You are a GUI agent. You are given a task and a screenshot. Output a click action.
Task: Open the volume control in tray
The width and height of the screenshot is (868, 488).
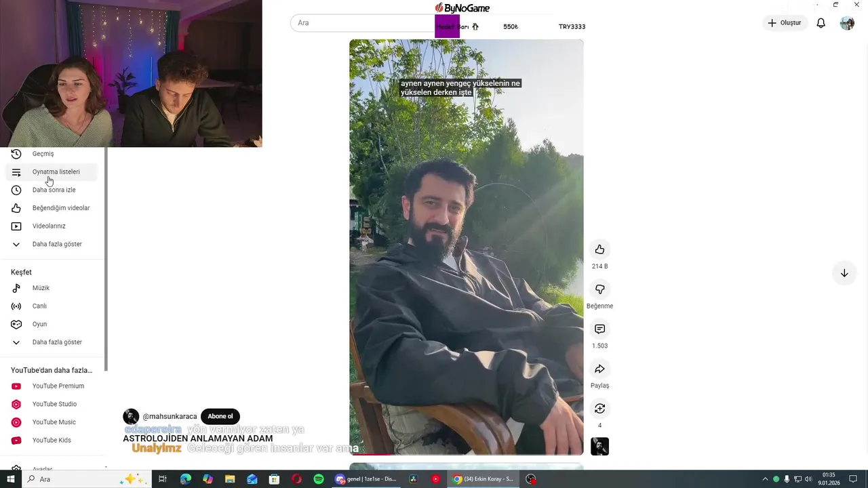coord(808,479)
